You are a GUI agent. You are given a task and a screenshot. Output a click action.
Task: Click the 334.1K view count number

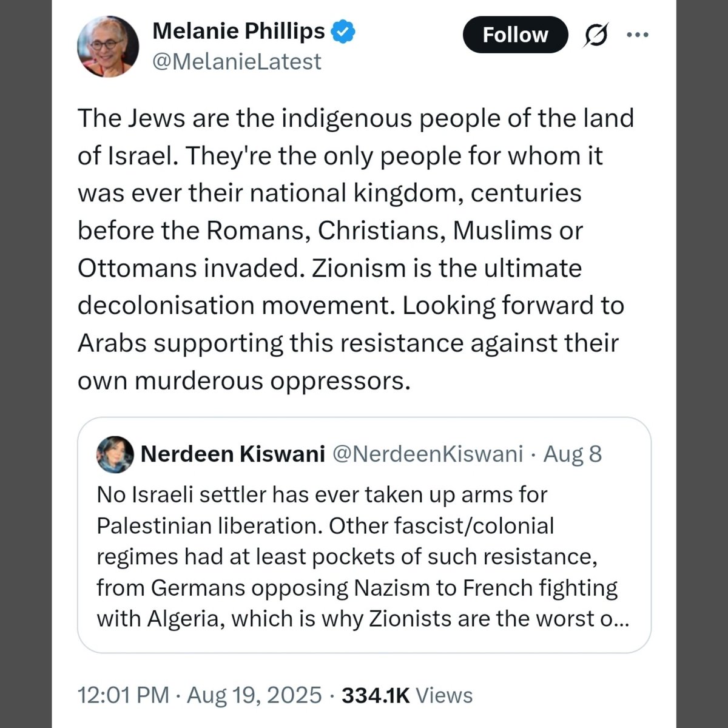[376, 695]
